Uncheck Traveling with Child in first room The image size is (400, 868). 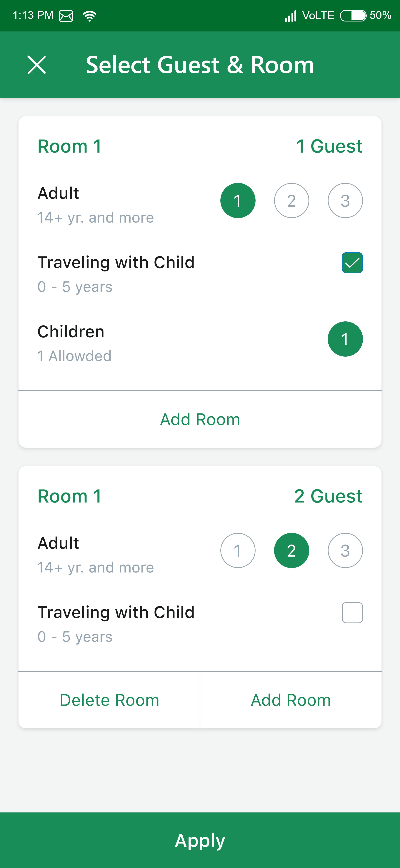(352, 263)
